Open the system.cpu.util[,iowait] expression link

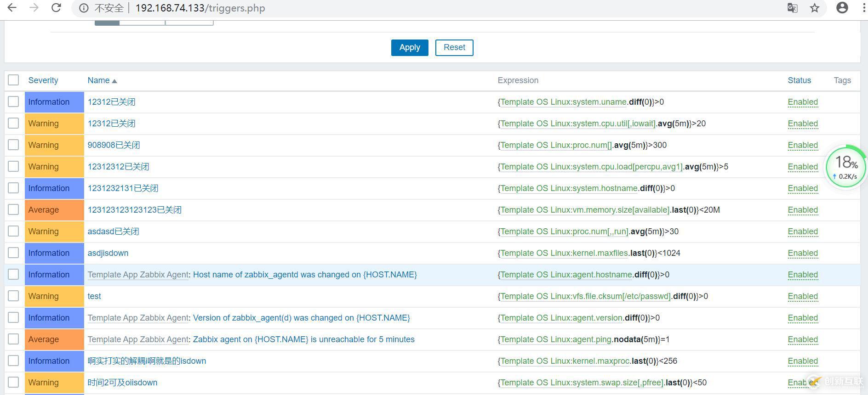(578, 124)
